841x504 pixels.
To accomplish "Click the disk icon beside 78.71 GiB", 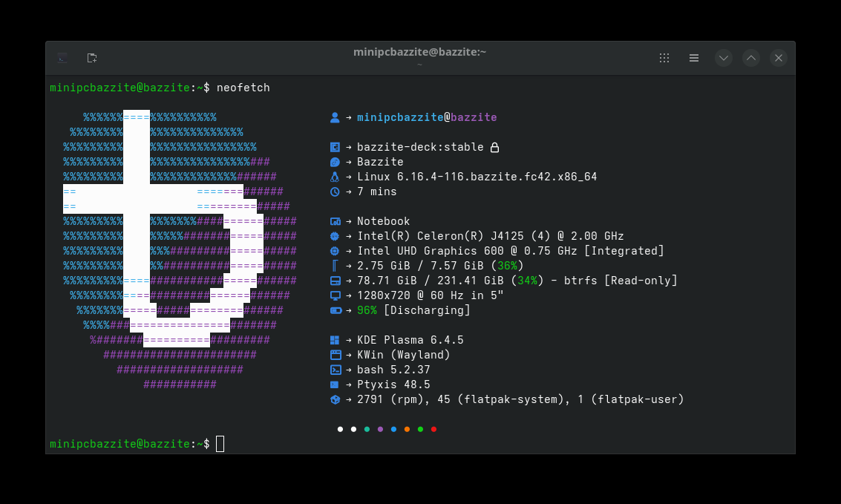I will pyautogui.click(x=336, y=281).
